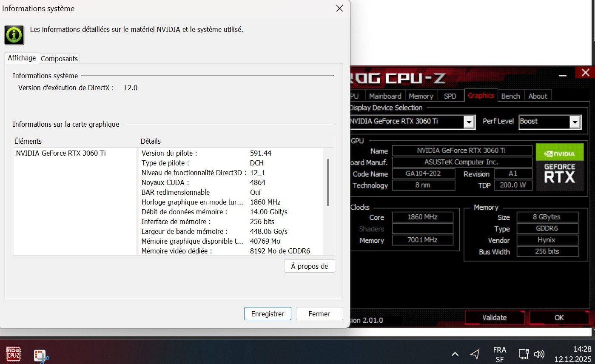The width and height of the screenshot is (595, 364).
Task: Minimize the ROG CPU-Z window
Action: pos(563,75)
